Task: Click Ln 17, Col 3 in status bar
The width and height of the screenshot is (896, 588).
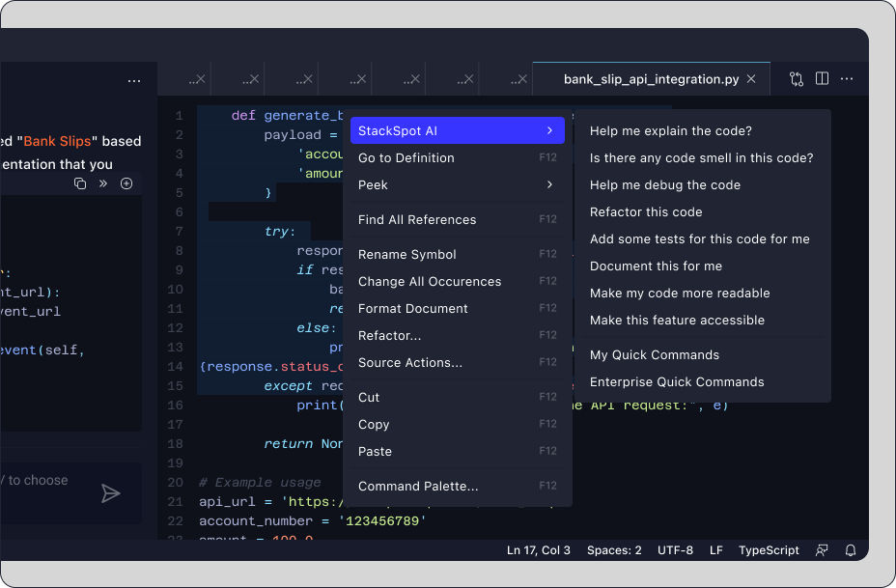Action: (539, 550)
